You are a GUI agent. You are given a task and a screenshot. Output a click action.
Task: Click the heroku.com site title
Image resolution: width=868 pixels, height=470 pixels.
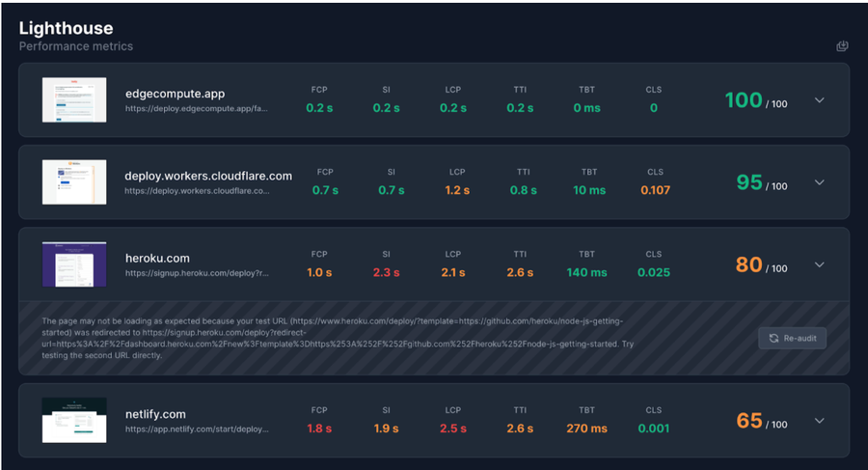click(x=157, y=259)
